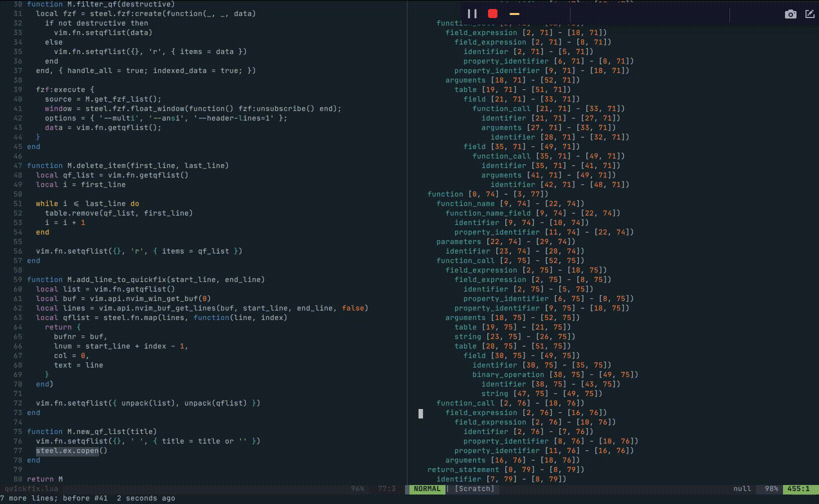The height and width of the screenshot is (504, 819).
Task: Click line number 72 in the gutter
Action: (x=18, y=403)
